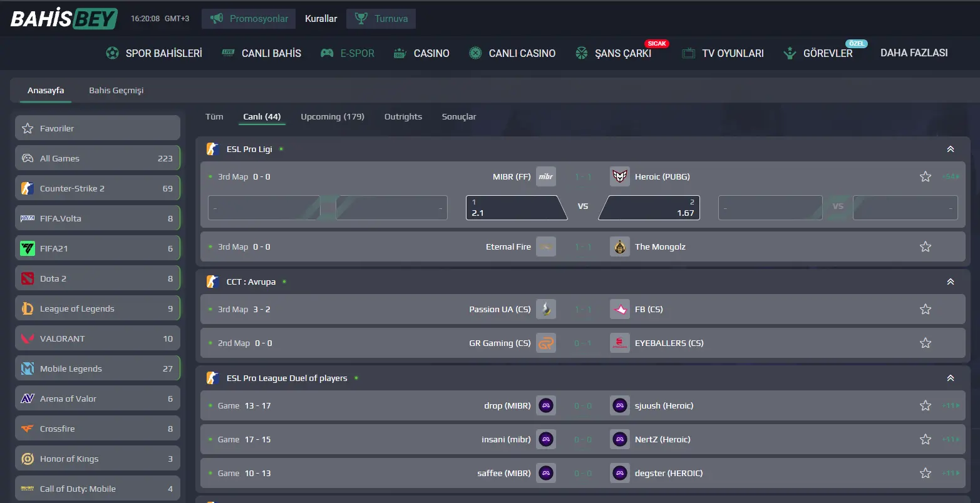Open Görevler menu item
This screenshot has width=980, height=503.
818,53
